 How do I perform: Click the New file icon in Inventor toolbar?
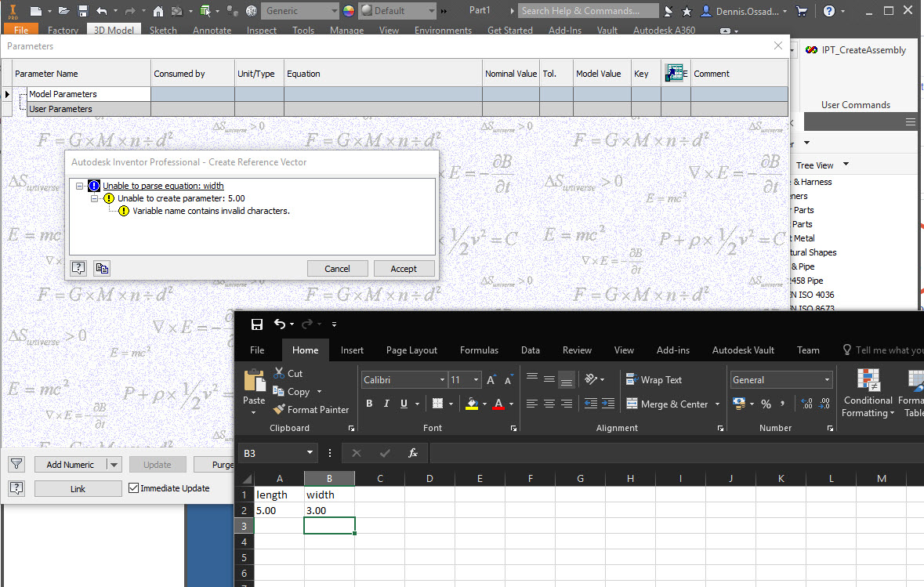[x=36, y=11]
